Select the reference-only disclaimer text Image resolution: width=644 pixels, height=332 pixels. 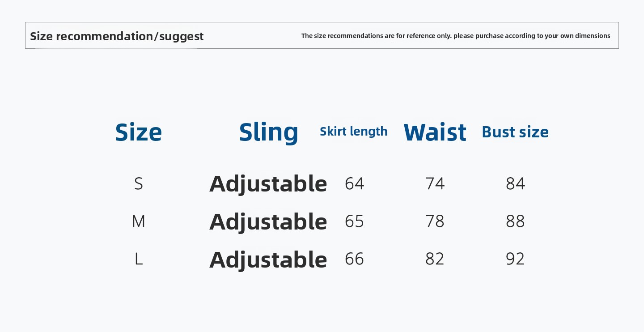[x=456, y=36]
